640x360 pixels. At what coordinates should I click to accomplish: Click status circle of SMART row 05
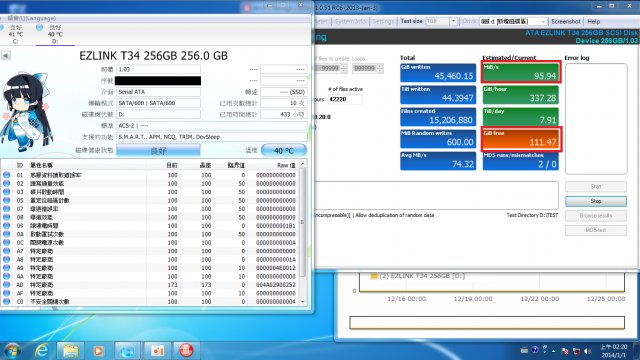6,200
